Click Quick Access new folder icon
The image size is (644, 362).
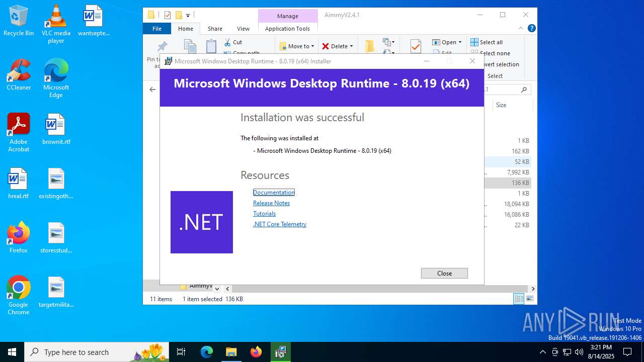178,15
